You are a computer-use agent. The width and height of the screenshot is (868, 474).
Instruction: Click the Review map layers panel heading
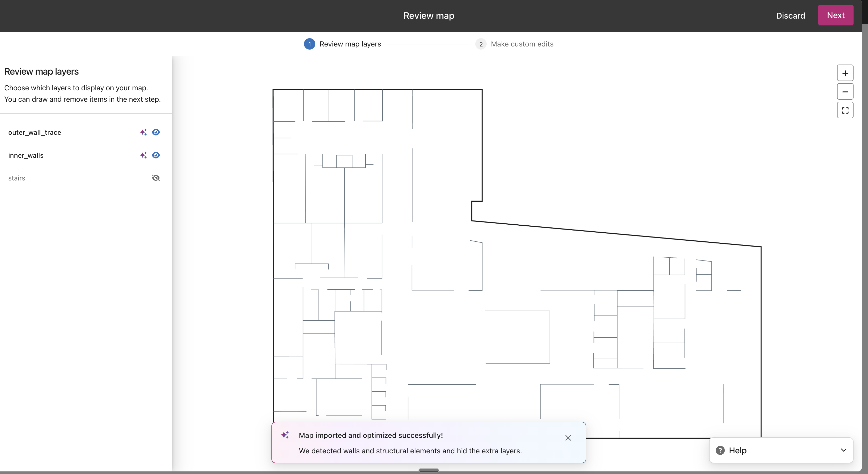42,72
